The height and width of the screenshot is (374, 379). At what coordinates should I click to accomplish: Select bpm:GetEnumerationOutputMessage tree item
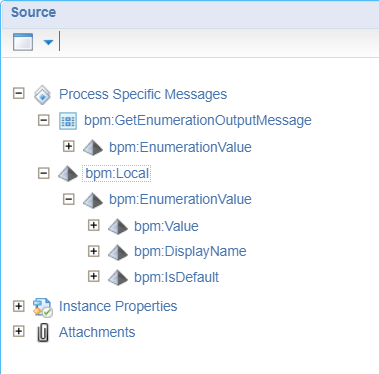click(x=198, y=120)
